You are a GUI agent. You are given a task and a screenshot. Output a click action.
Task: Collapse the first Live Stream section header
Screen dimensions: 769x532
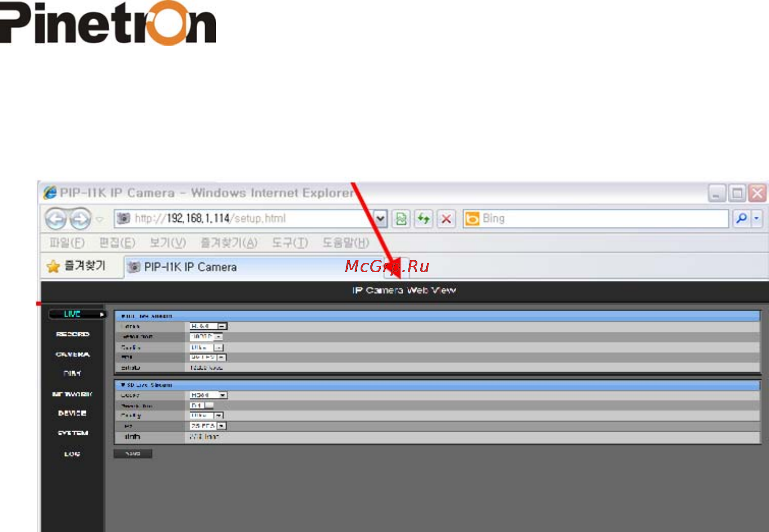click(x=437, y=316)
